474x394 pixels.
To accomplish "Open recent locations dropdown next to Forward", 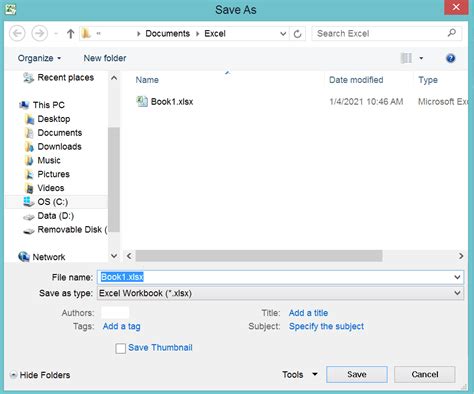I will [x=56, y=34].
